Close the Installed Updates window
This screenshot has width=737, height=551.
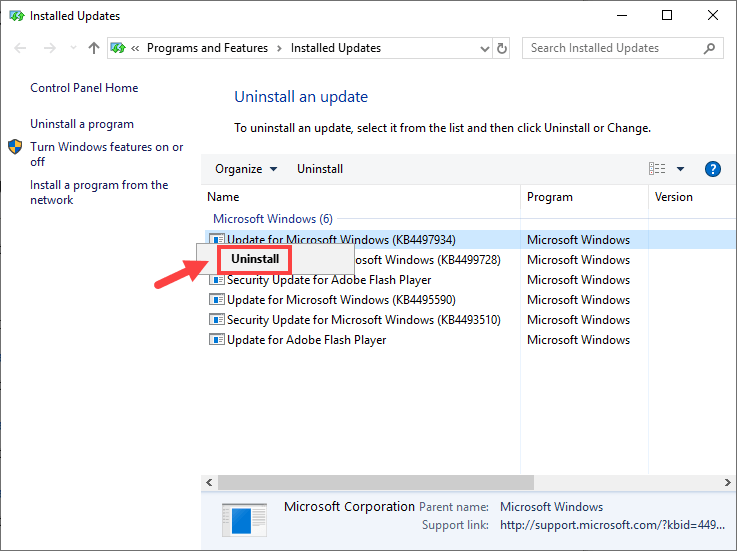pyautogui.click(x=713, y=16)
